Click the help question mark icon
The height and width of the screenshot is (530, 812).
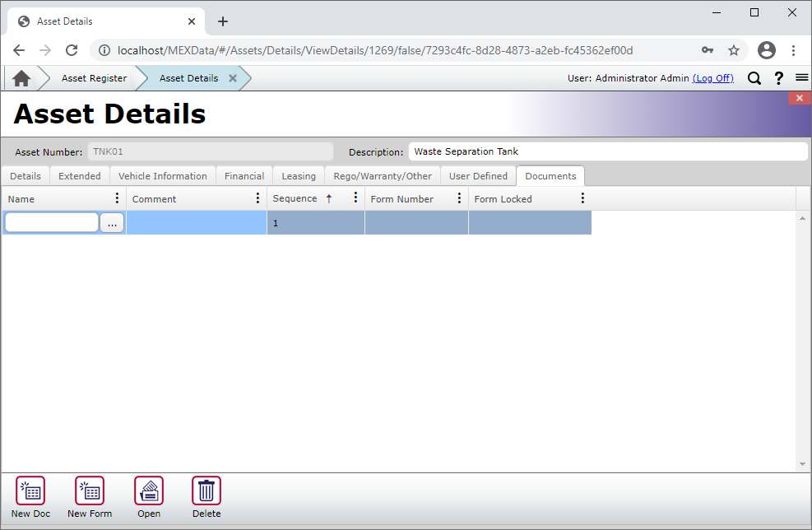click(778, 78)
